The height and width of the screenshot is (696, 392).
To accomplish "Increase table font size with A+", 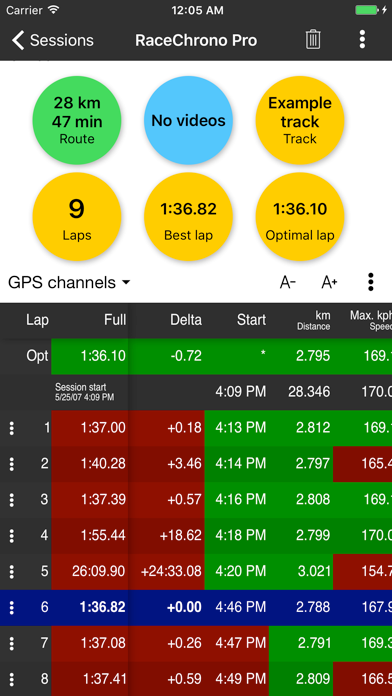I will [x=329, y=282].
